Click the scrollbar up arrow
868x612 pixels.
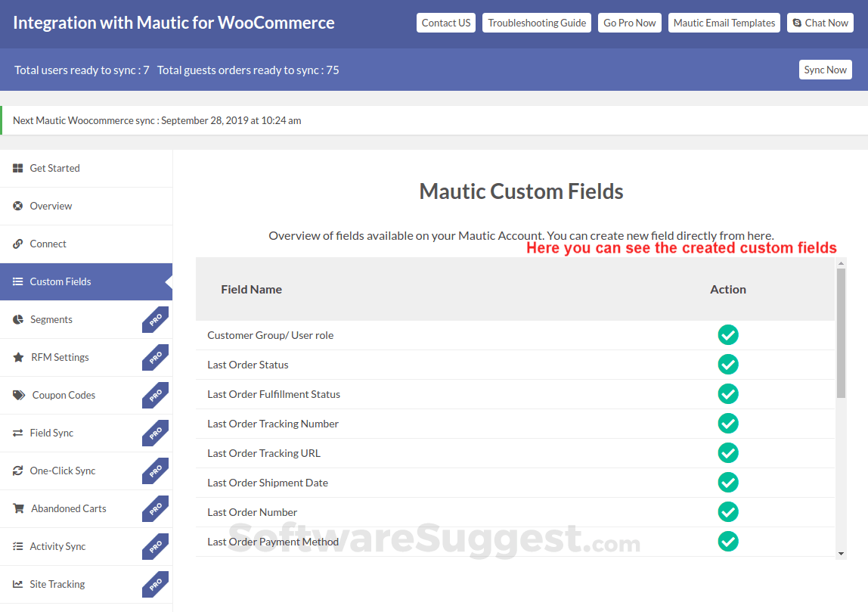pyautogui.click(x=841, y=263)
